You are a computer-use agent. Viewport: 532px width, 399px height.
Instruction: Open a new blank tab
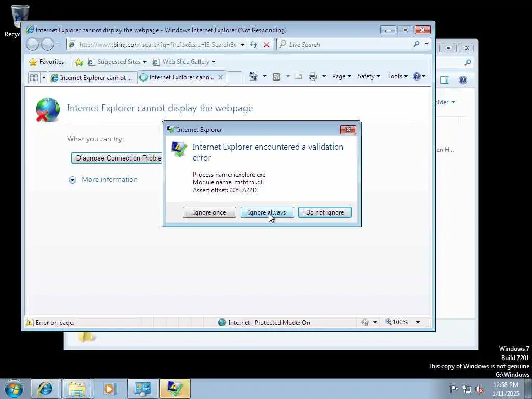(234, 77)
